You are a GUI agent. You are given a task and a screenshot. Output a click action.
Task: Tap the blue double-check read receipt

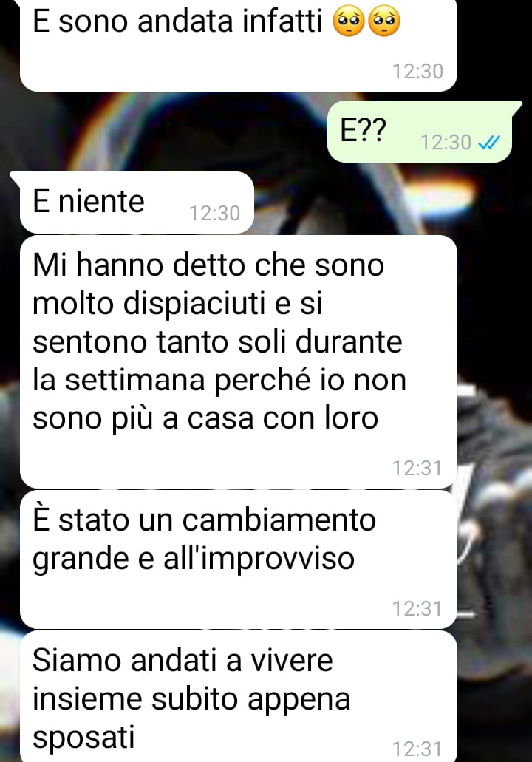tap(488, 143)
